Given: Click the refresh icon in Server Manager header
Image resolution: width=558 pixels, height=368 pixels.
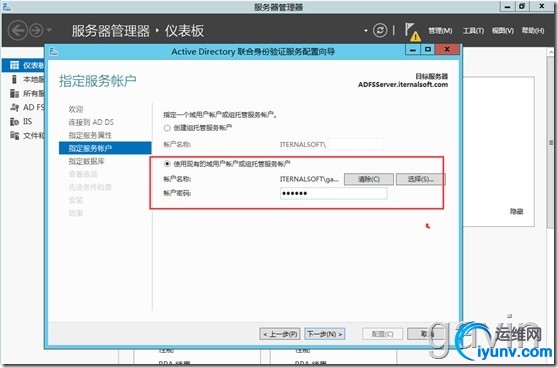Looking at the screenshot, I should [380, 31].
